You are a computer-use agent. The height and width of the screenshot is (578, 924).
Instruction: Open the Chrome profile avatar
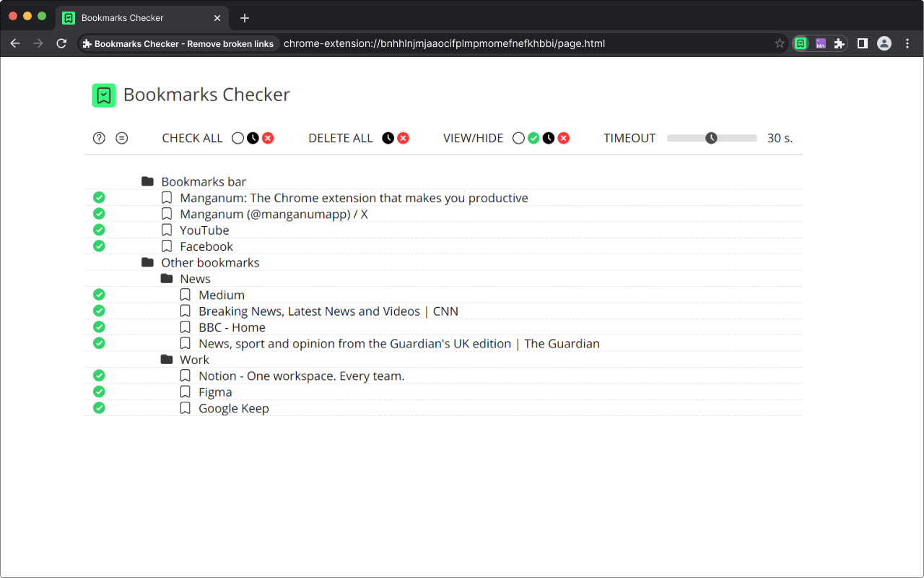point(884,43)
